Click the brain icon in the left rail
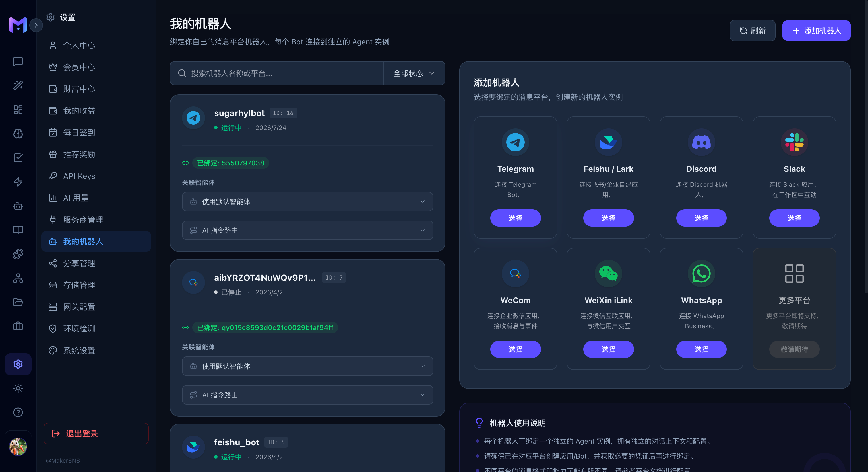Image resolution: width=868 pixels, height=472 pixels. [x=18, y=134]
